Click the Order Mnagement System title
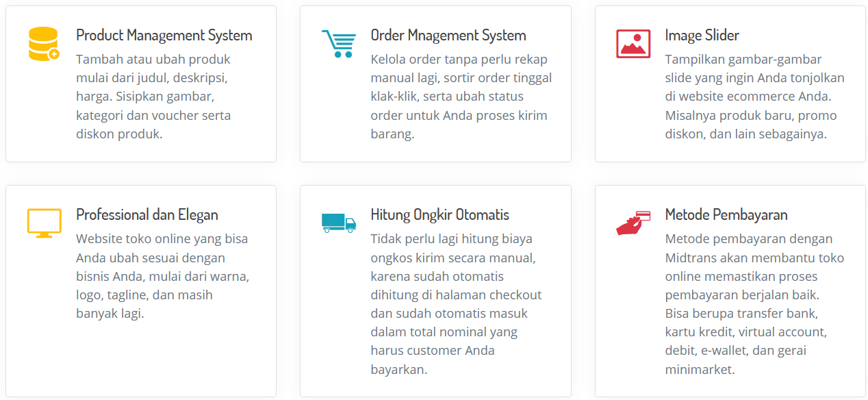The image size is (868, 400). point(448,34)
